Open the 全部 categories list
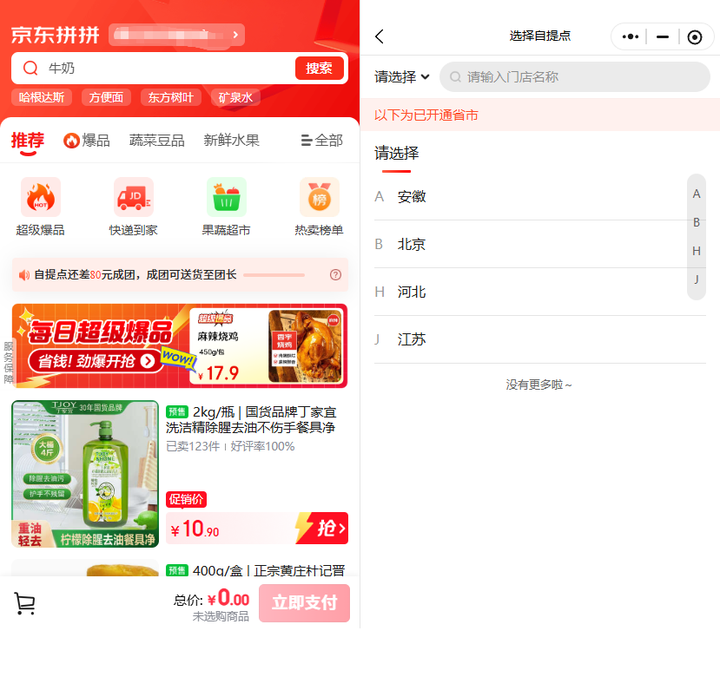The image size is (720, 677). 321,141
